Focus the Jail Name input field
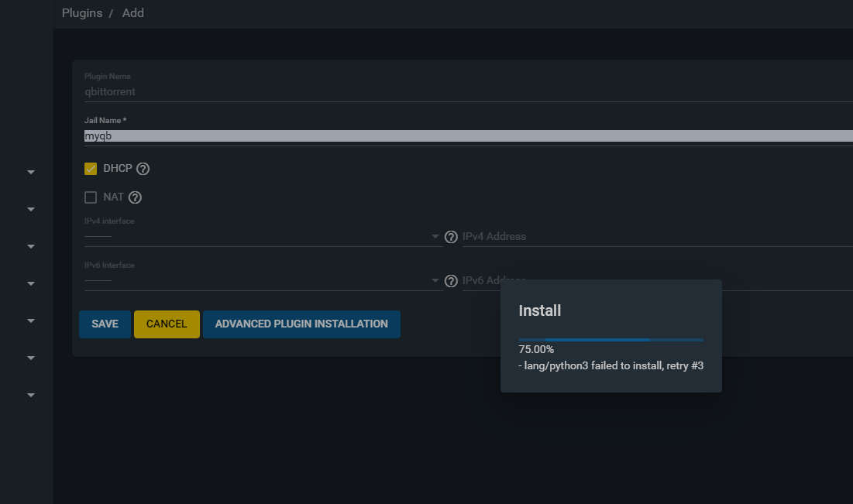 [x=465, y=136]
